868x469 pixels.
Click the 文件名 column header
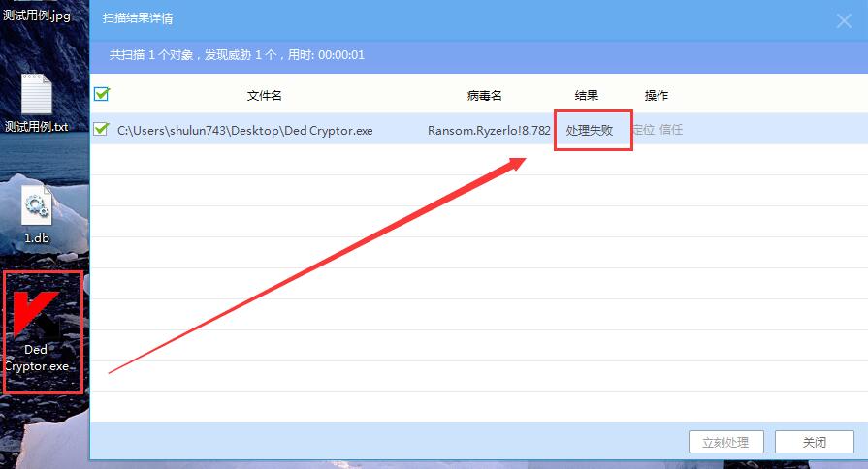coord(264,96)
